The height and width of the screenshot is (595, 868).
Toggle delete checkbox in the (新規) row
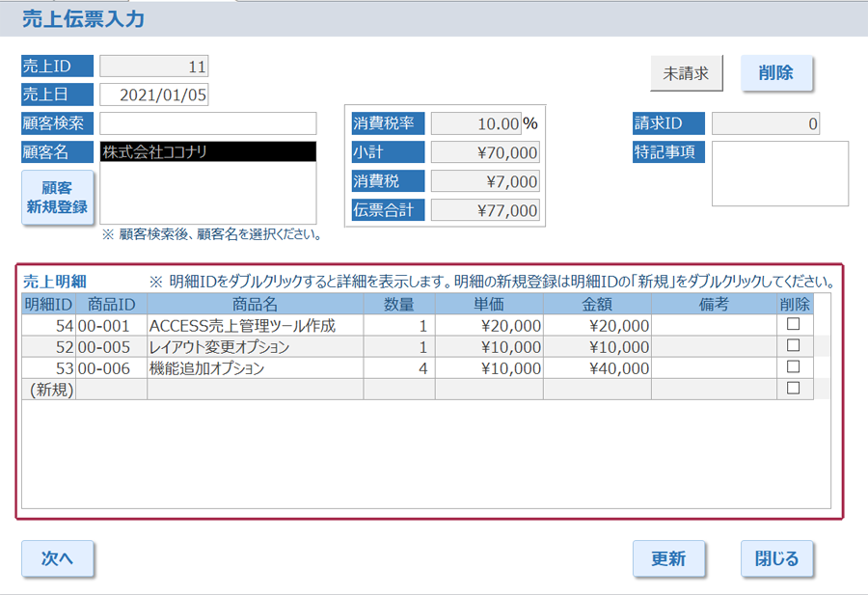click(794, 389)
